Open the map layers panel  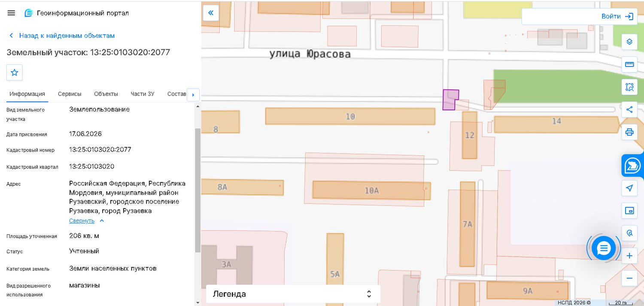tap(629, 42)
